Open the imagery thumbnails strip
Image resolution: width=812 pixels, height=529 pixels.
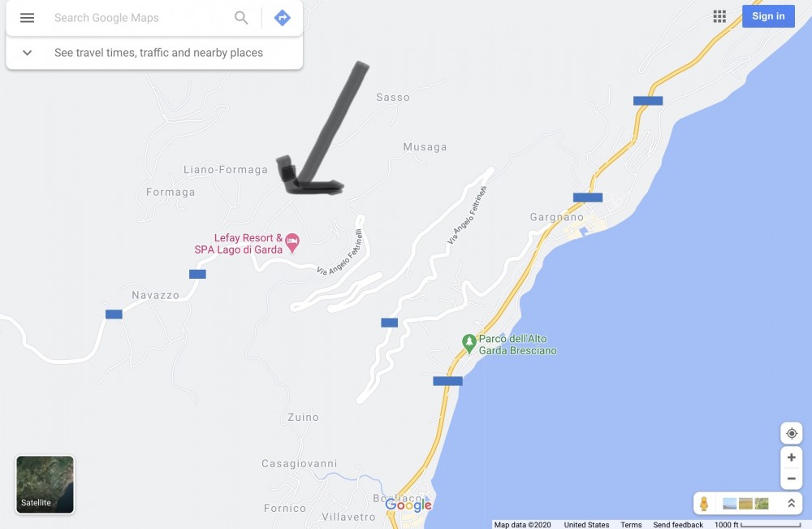(x=745, y=503)
